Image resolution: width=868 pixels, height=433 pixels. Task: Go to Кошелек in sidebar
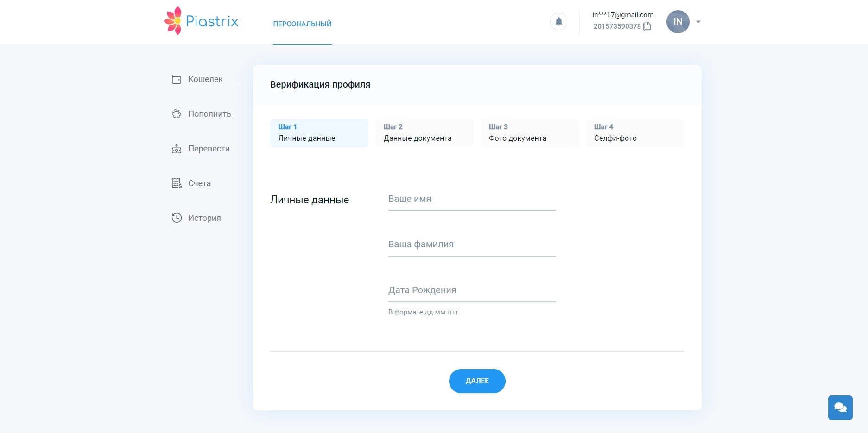click(205, 79)
